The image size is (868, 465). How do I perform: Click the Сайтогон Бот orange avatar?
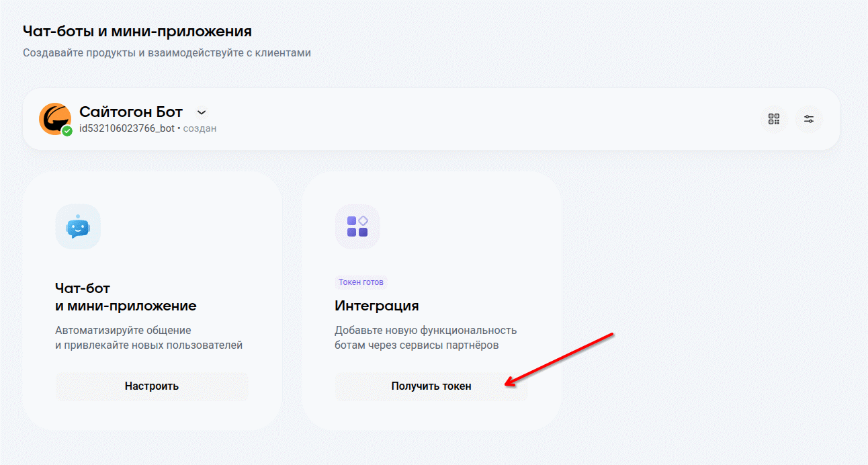tap(54, 118)
